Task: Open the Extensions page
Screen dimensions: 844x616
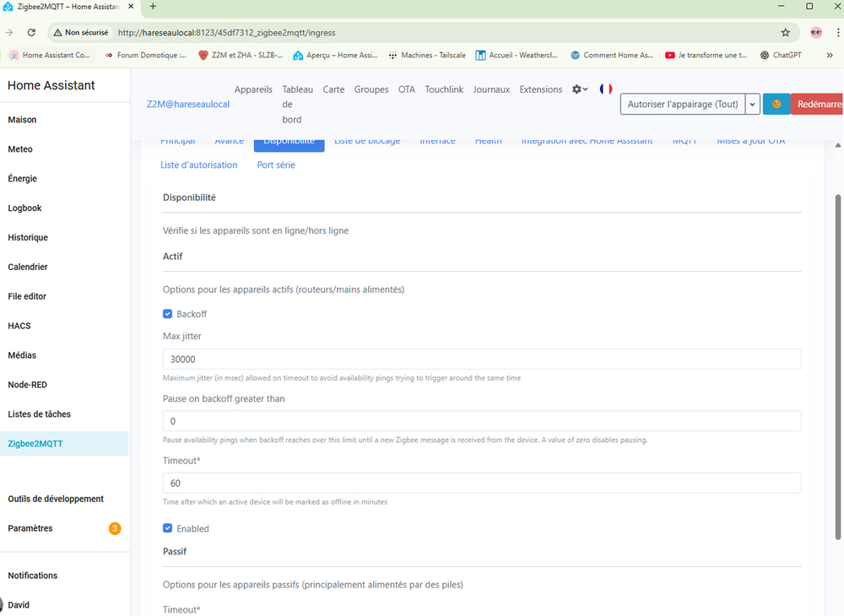Action: 540,89
